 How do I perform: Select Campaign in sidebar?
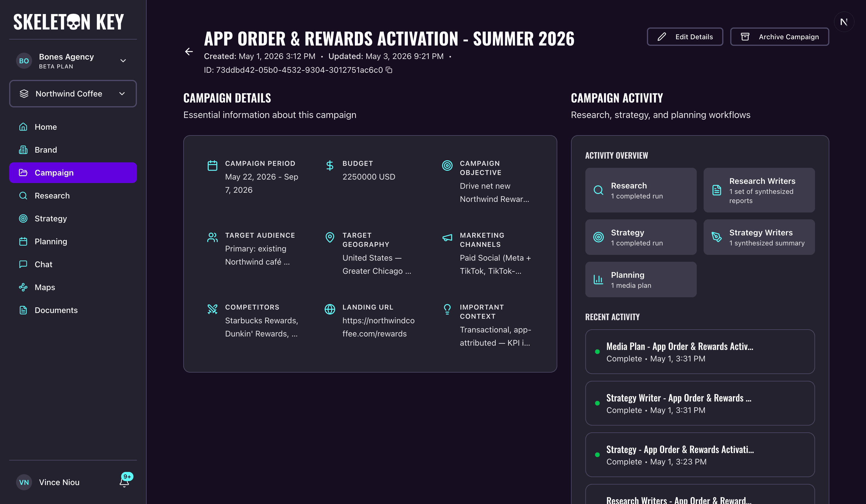click(73, 173)
